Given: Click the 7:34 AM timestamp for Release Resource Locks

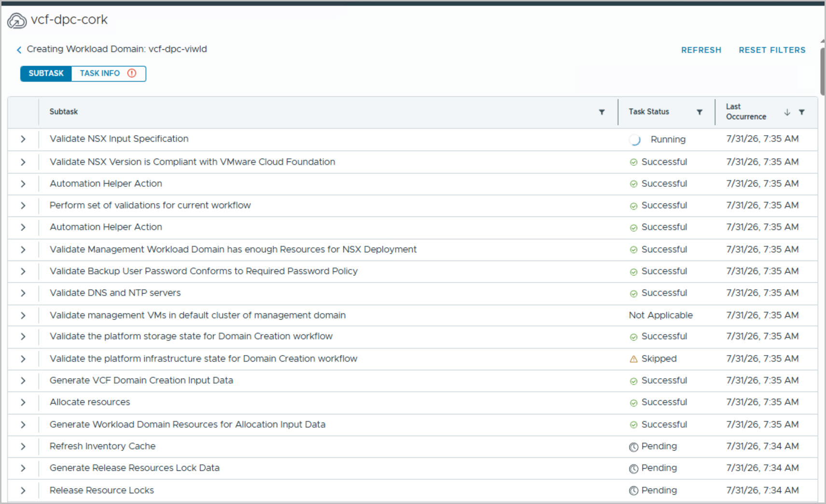Looking at the screenshot, I should tap(762, 490).
